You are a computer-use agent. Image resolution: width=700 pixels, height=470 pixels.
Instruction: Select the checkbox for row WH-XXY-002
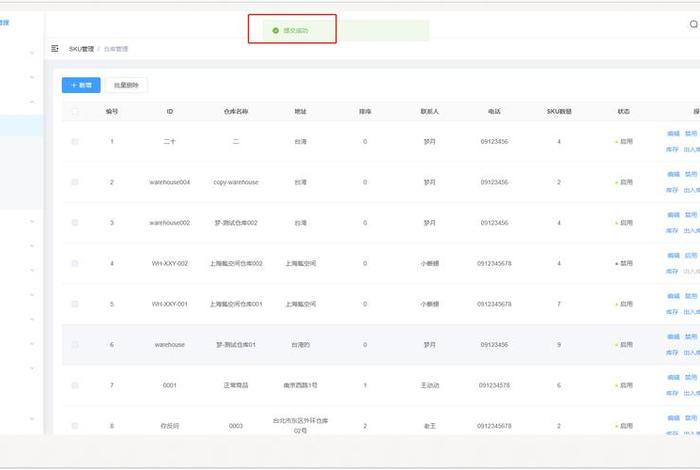click(74, 263)
